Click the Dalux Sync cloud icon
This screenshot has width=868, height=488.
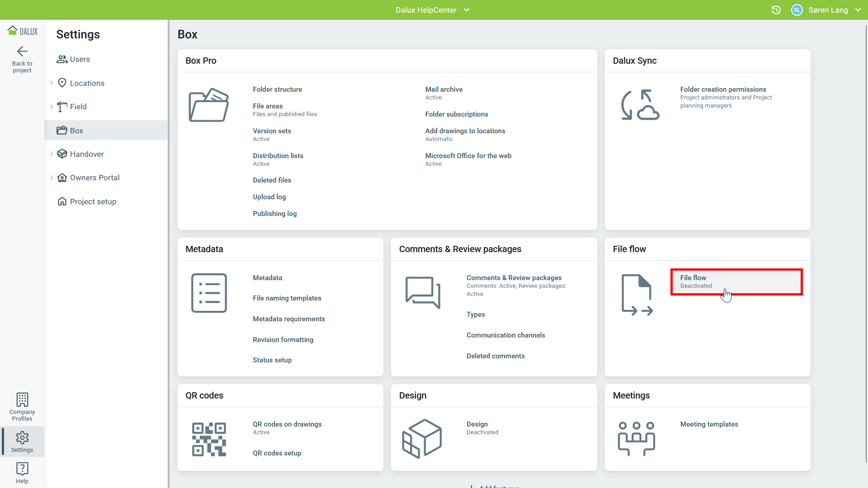click(640, 105)
